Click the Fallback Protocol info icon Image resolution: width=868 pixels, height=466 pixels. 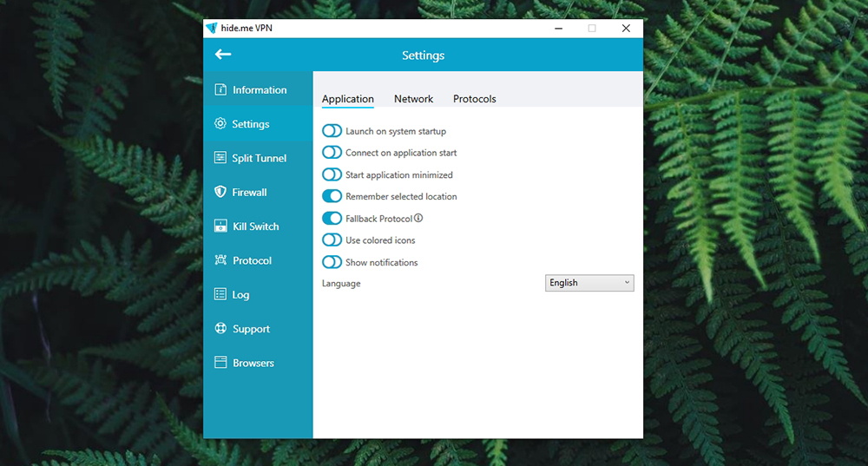tap(418, 218)
